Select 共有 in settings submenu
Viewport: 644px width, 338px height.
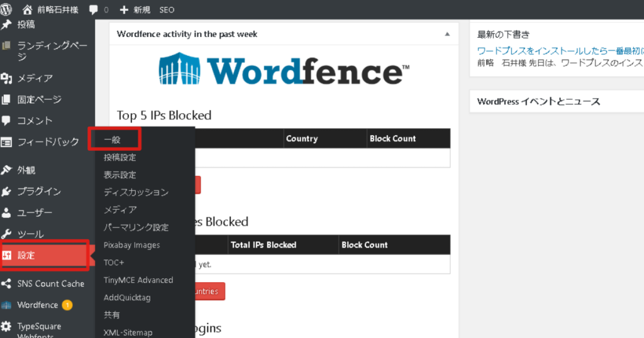pyautogui.click(x=112, y=315)
